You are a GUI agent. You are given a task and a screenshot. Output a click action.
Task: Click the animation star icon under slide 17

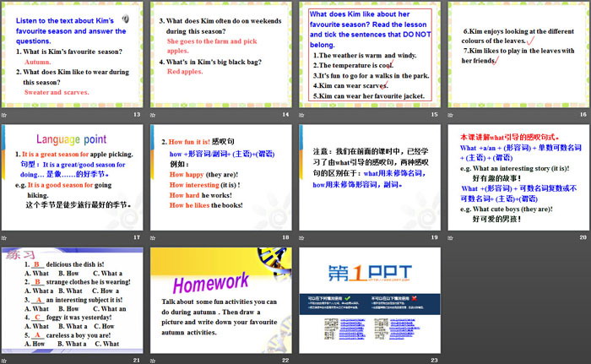point(4,237)
